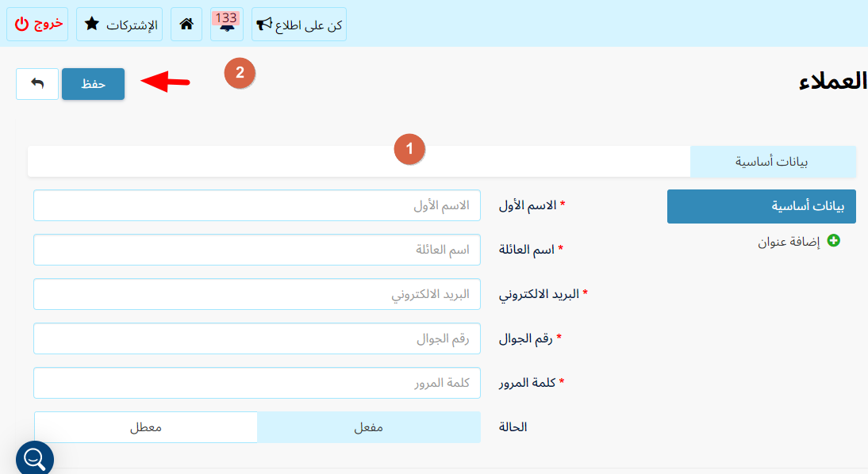Click the back arrow button beside حفظ
The image size is (868, 474).
(x=37, y=84)
